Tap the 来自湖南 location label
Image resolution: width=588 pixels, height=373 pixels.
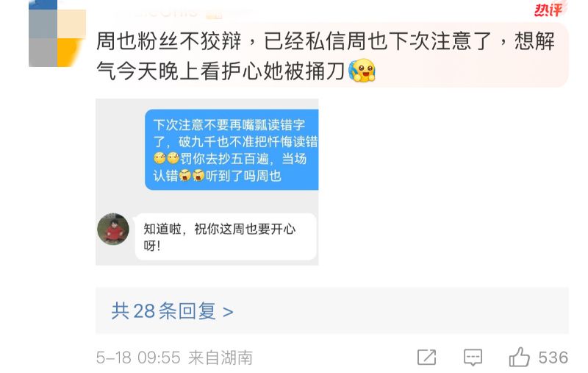220,358
